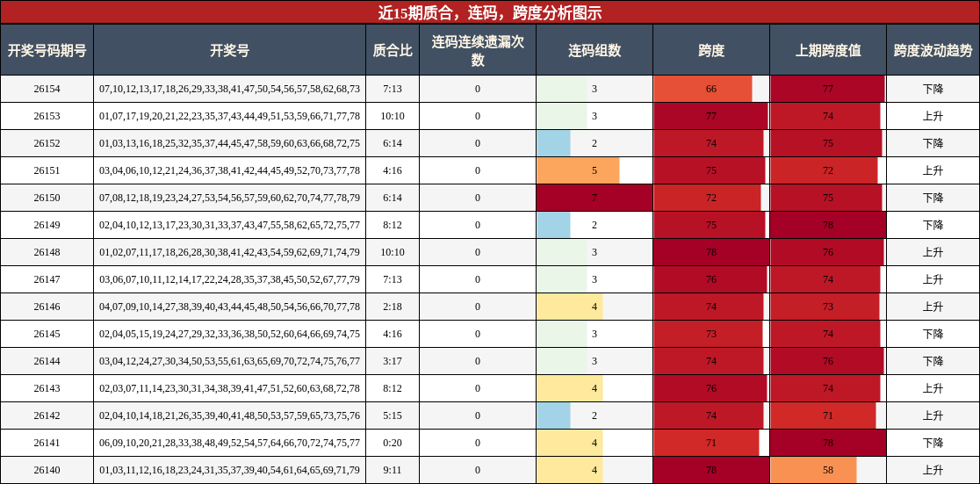Click previous span value 78 in row 26149
Viewport: 980px width, 484px height.
click(828, 225)
